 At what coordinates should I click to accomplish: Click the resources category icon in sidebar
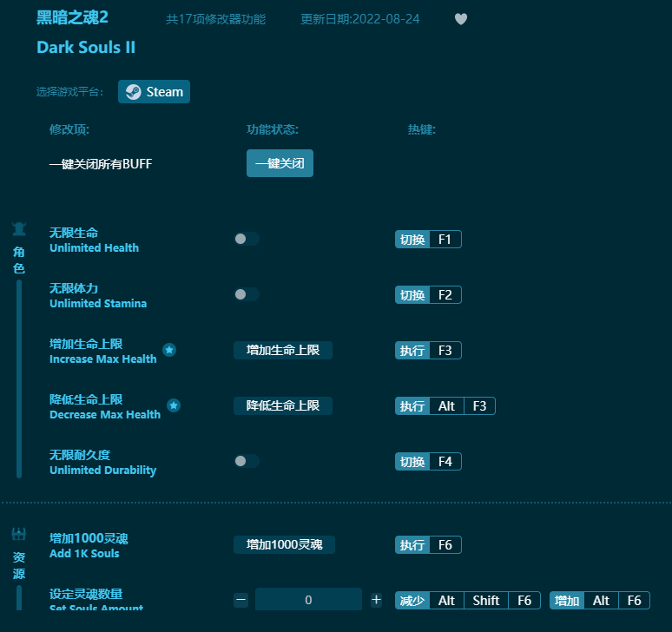point(19,535)
